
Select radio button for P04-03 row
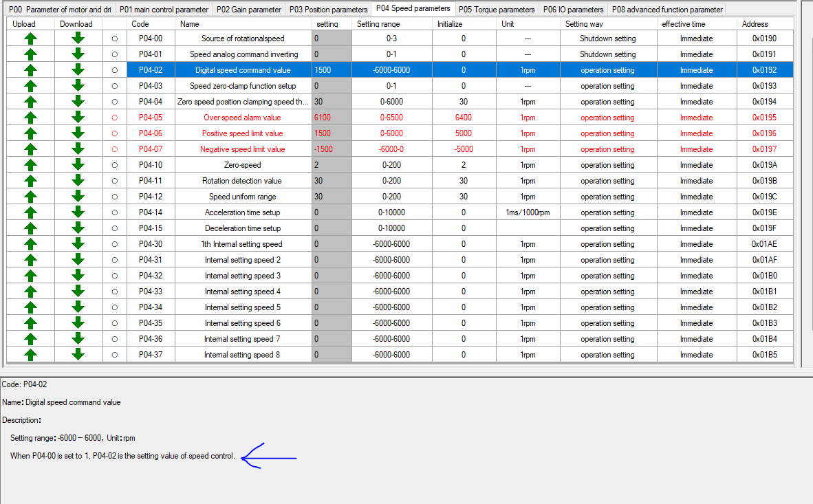coord(115,85)
